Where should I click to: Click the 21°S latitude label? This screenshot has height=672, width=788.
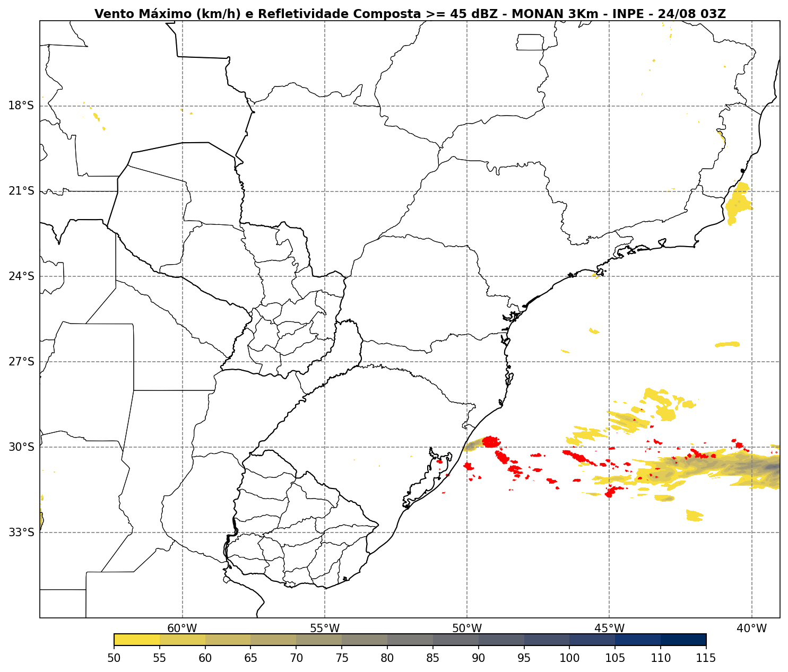click(x=21, y=191)
